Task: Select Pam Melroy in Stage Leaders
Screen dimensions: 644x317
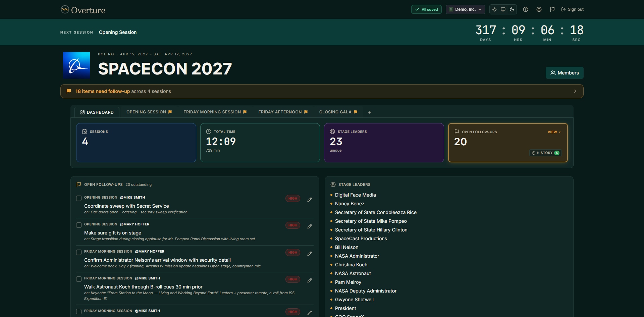Action: (348, 282)
